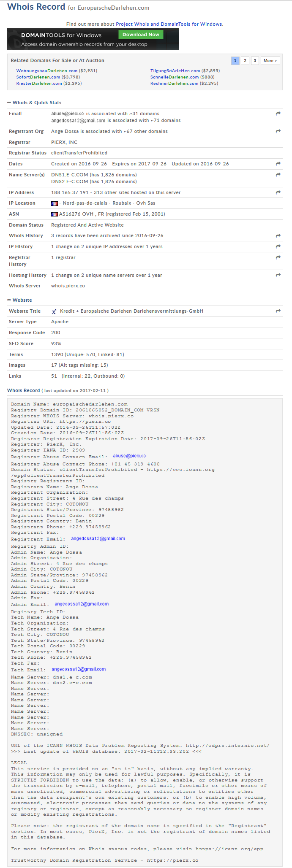The image size is (292, 868).
Task: Open SofortDarlehen.com domain link
Action: (x=38, y=77)
